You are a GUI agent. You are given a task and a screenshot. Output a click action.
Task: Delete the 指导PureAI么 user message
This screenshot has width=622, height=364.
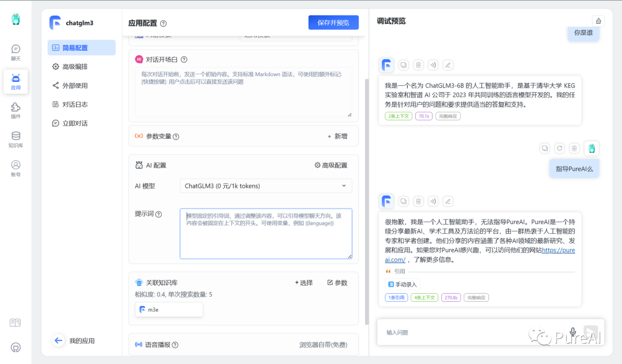point(574,148)
